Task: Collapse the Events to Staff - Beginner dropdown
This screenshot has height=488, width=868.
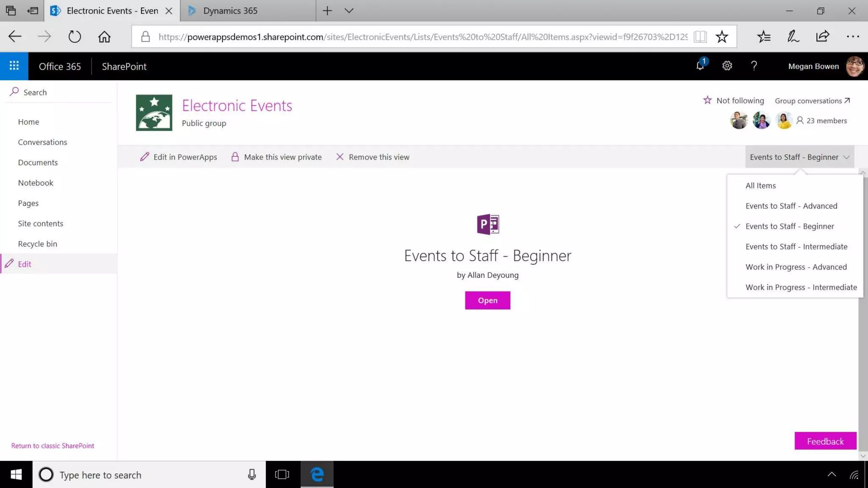Action: point(799,157)
